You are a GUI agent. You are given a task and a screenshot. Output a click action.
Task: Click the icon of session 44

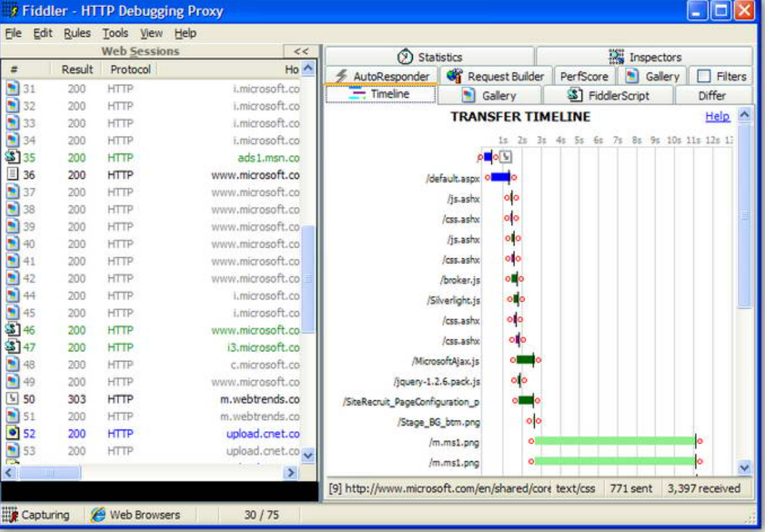(x=12, y=295)
